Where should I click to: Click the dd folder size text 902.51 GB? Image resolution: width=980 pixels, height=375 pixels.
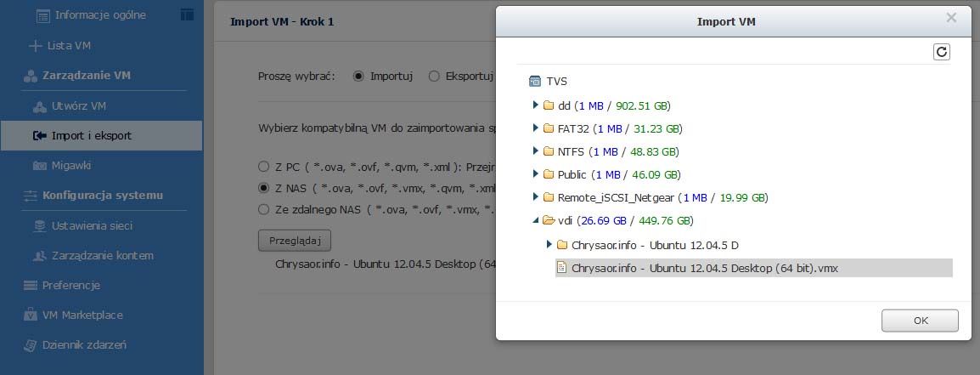[x=642, y=105]
